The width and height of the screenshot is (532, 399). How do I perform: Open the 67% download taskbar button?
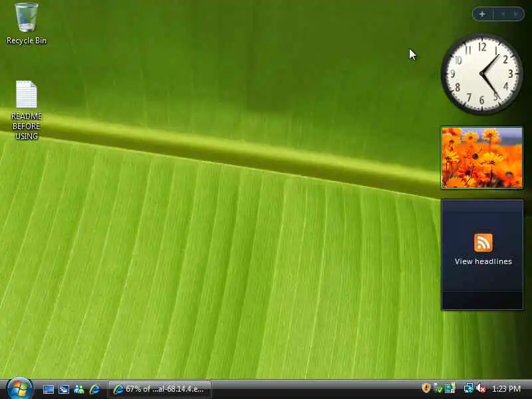160,389
